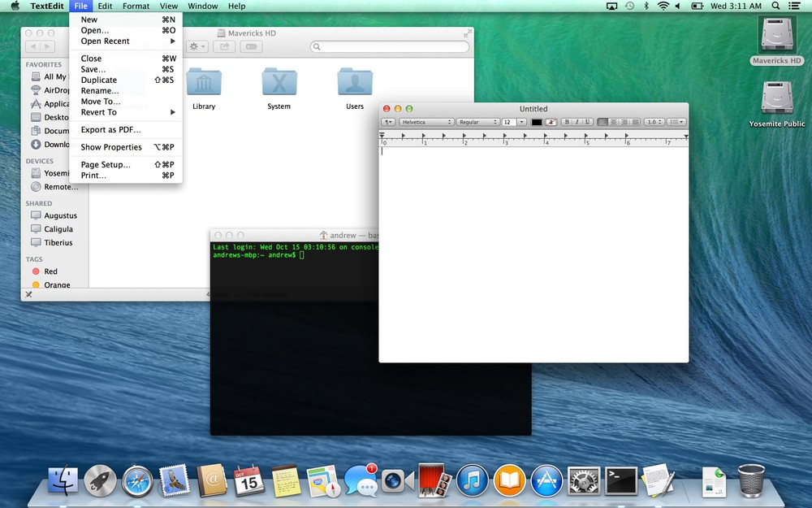The image size is (812, 508).
Task: Click the black text color swatch
Action: (x=537, y=122)
